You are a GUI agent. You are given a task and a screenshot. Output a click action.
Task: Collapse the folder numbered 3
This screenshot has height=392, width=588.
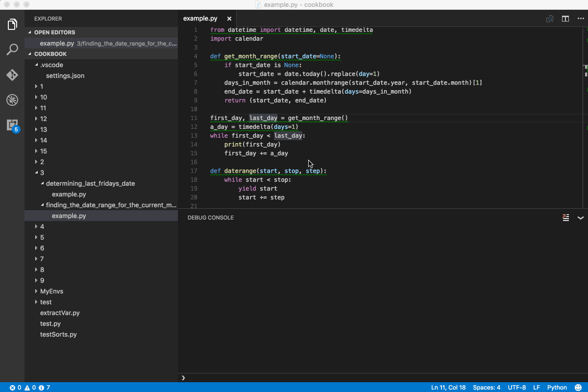click(41, 172)
